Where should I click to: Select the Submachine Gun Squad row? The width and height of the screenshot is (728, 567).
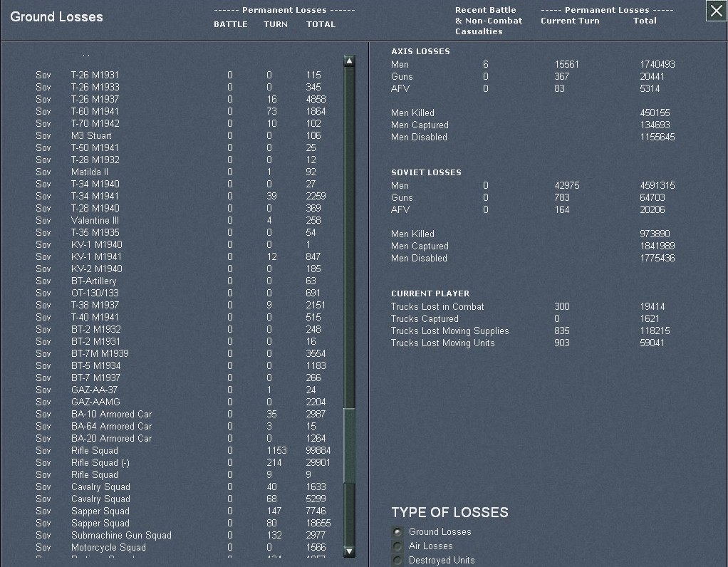coord(121,535)
